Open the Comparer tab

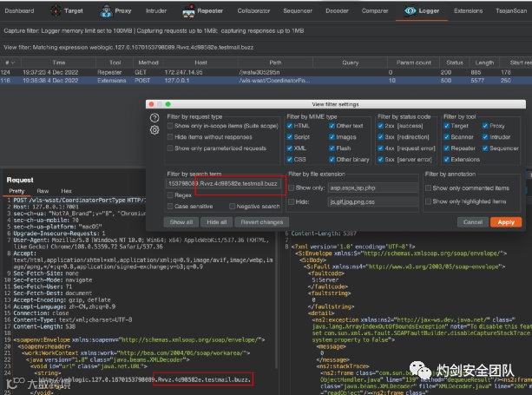375,11
